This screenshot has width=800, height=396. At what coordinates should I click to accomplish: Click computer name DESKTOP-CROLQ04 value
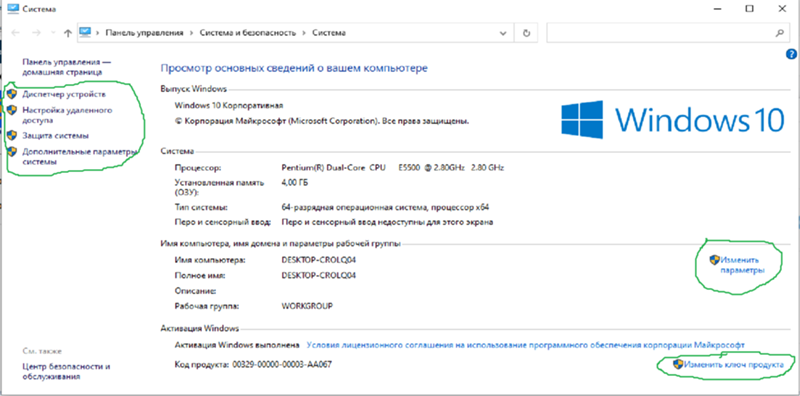(x=318, y=260)
